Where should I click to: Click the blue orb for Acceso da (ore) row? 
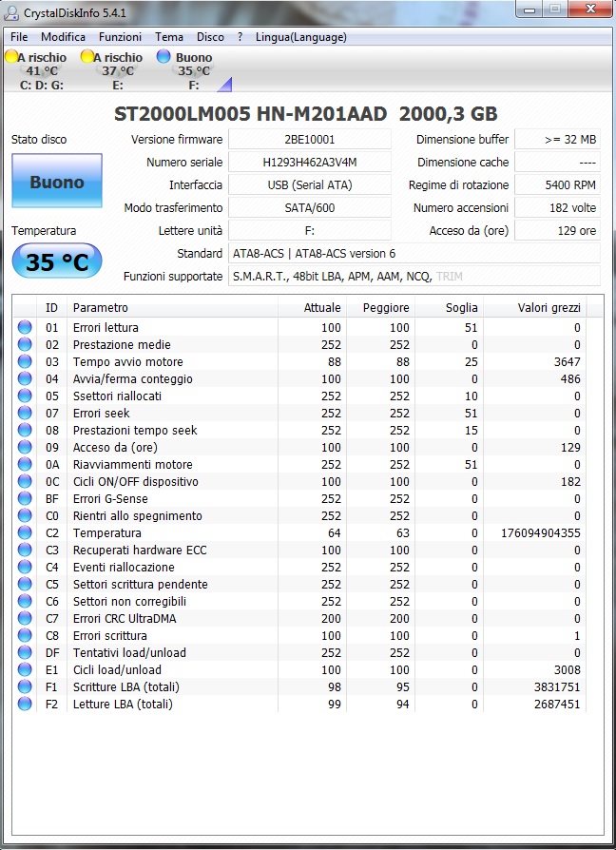tap(25, 447)
